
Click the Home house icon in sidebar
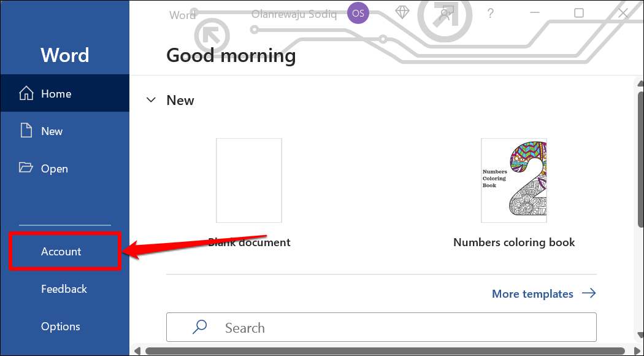click(x=26, y=93)
